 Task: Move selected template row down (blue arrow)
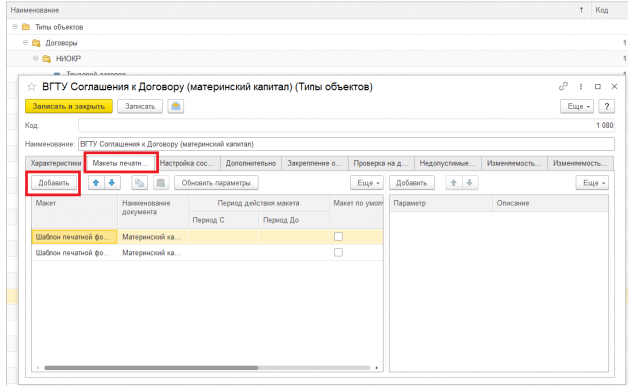(x=112, y=183)
